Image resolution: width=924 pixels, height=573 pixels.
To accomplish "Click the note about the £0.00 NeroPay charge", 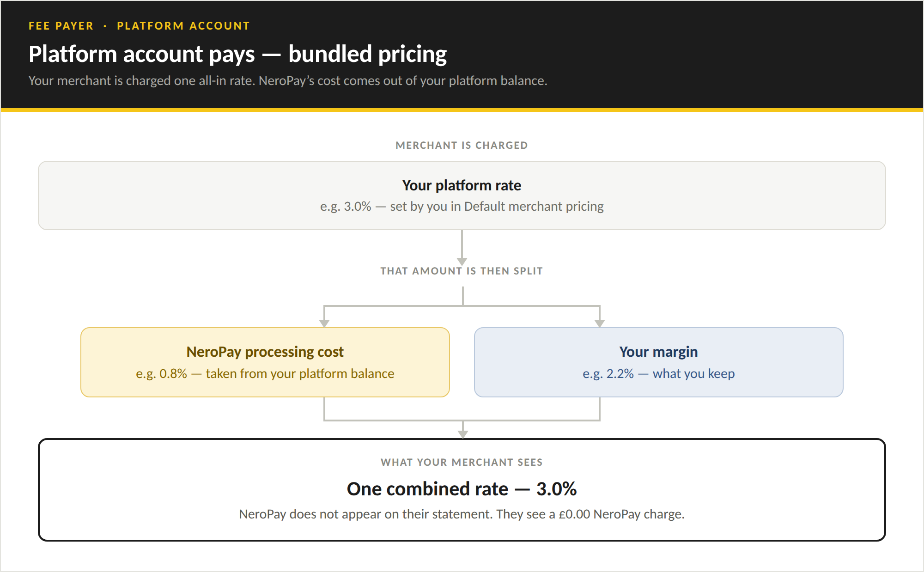I will (x=462, y=514).
